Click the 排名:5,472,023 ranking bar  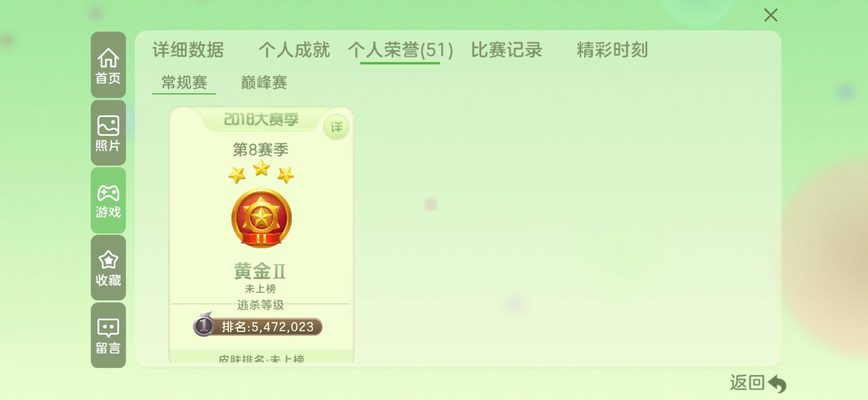pos(258,326)
